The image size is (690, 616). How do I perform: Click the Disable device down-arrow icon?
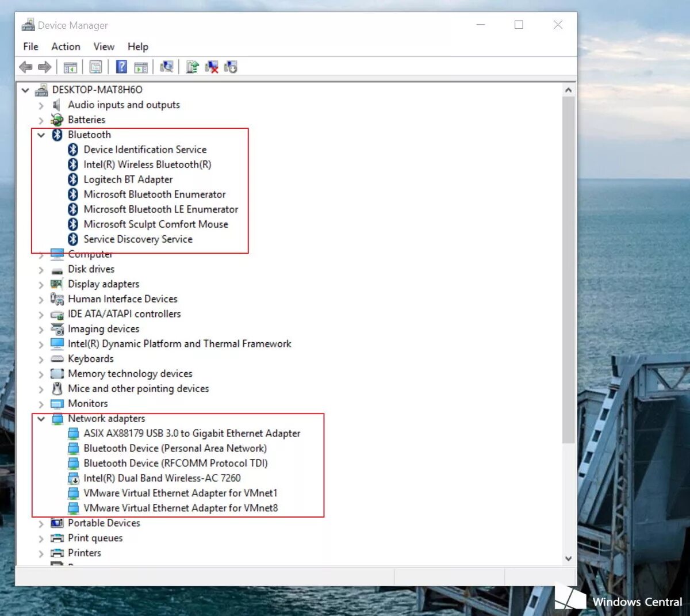tap(231, 67)
